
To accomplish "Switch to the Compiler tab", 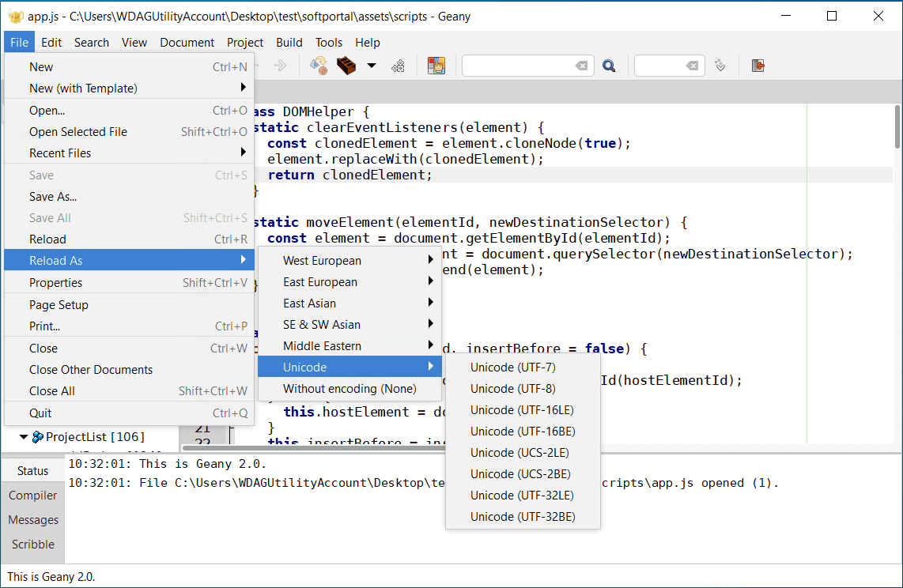I will (x=33, y=496).
